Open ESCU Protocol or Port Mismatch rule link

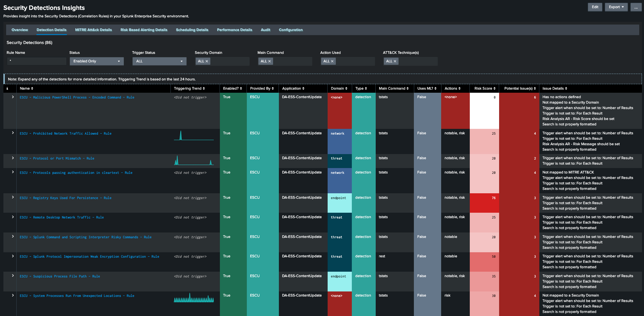[57, 159]
